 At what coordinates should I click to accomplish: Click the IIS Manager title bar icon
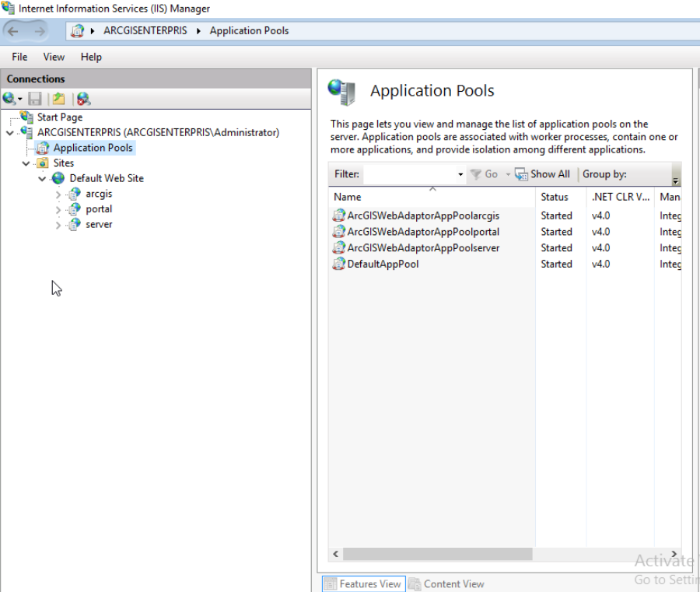coord(8,8)
